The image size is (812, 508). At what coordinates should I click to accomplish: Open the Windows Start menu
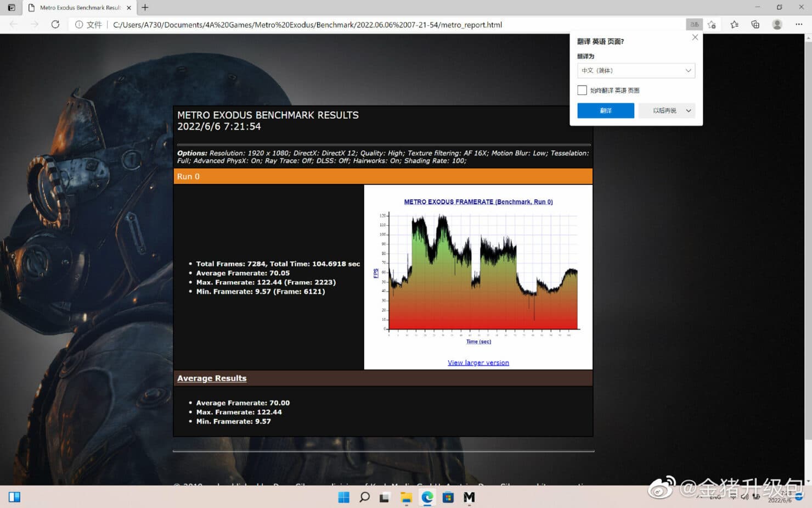tap(344, 497)
